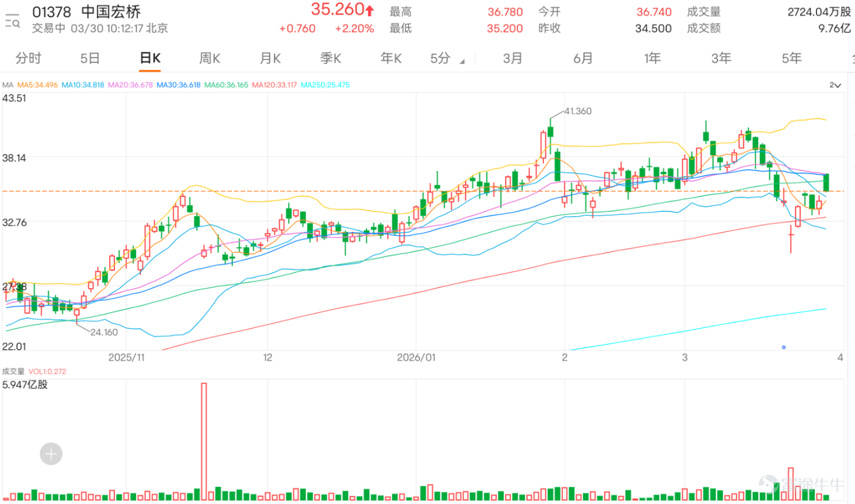The width and height of the screenshot is (855, 504).
Task: Click the 22.01 price axis label
Action: [x=14, y=346]
